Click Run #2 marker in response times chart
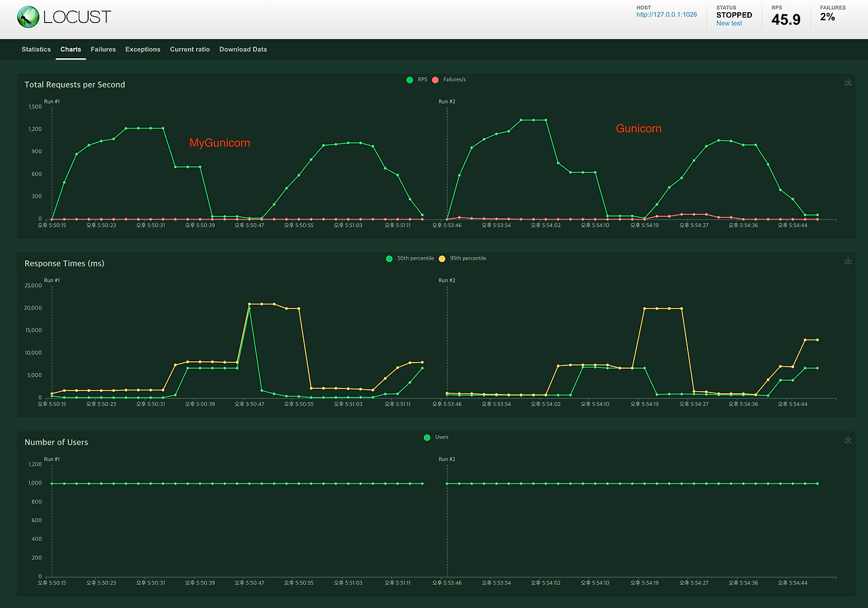 pos(447,281)
